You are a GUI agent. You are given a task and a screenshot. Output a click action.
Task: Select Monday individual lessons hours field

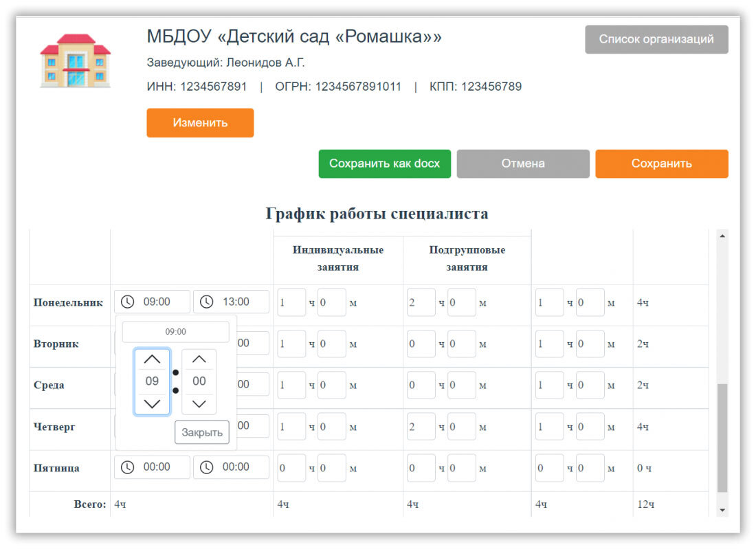tap(291, 302)
